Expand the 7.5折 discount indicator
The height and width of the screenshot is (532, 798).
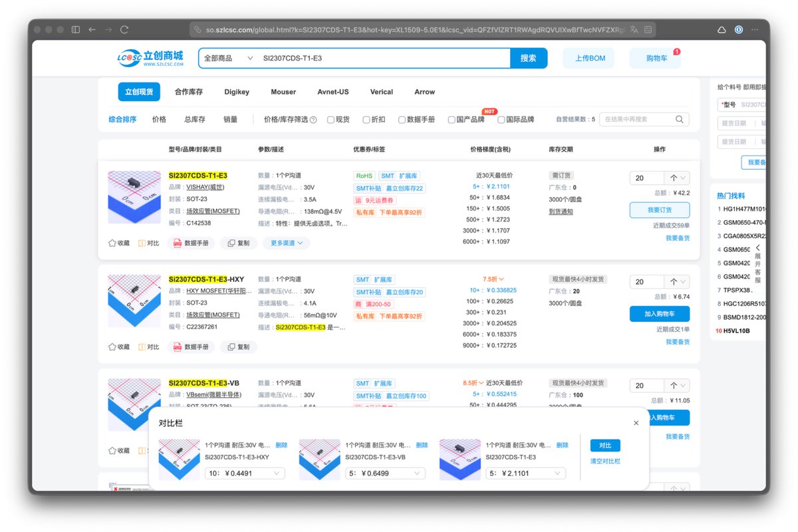tap(493, 279)
